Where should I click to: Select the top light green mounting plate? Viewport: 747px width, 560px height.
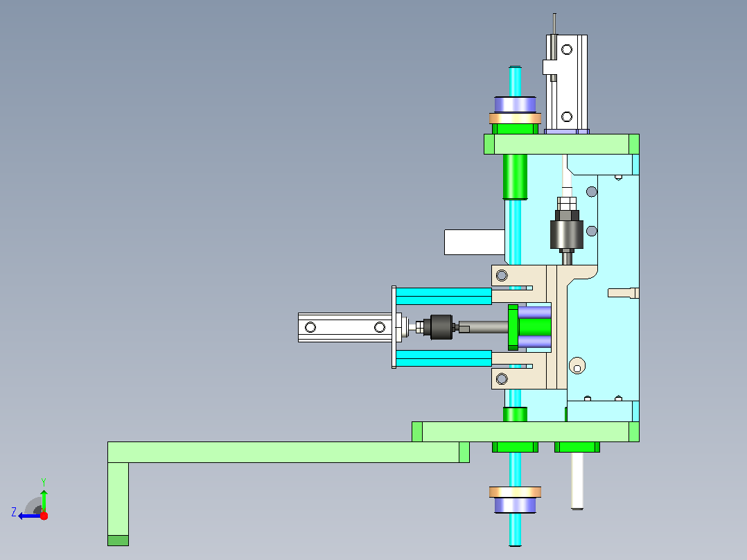tap(561, 144)
